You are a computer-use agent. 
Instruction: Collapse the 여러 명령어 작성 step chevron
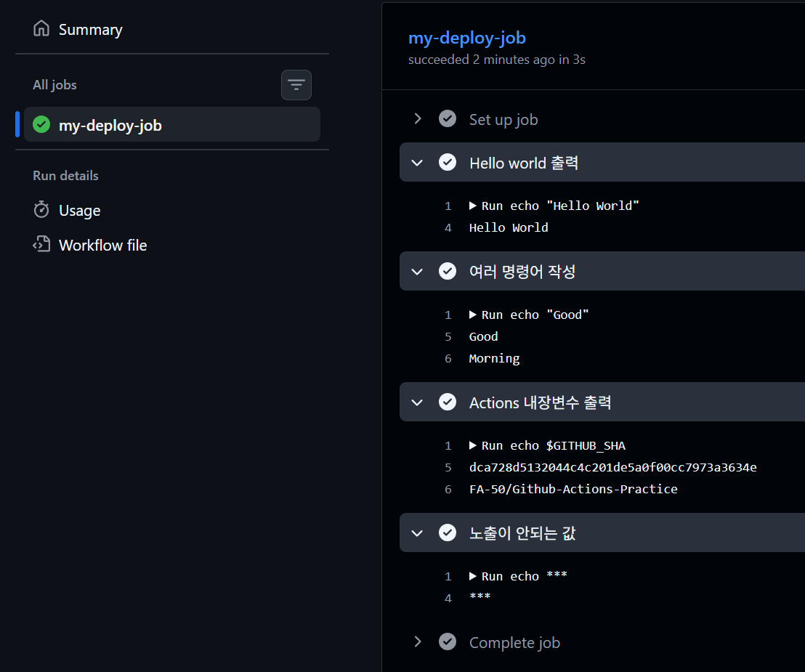417,272
